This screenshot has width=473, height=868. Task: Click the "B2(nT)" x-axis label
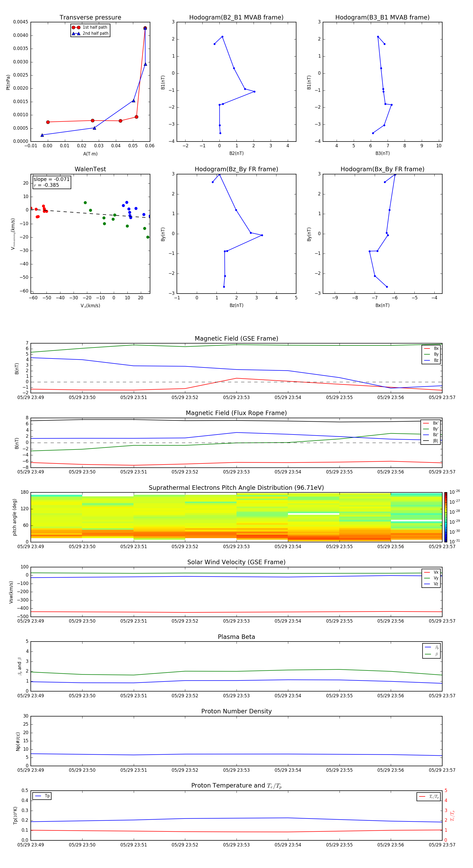pyautogui.click(x=236, y=153)
